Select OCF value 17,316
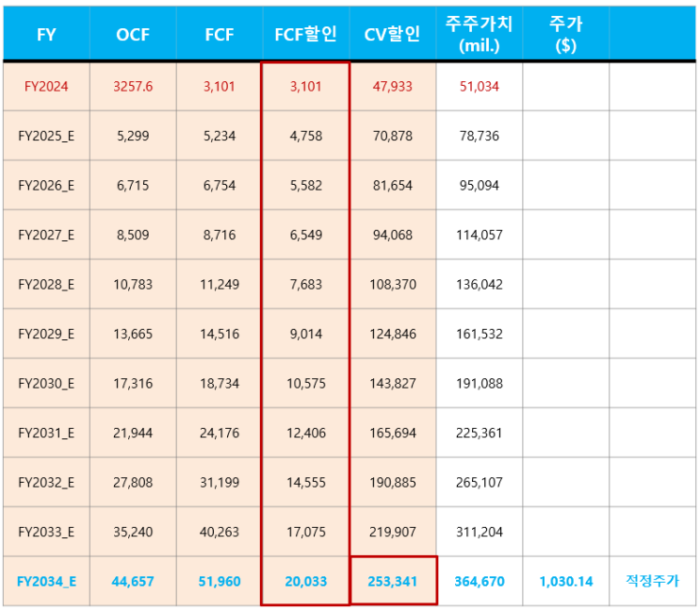 (x=133, y=384)
